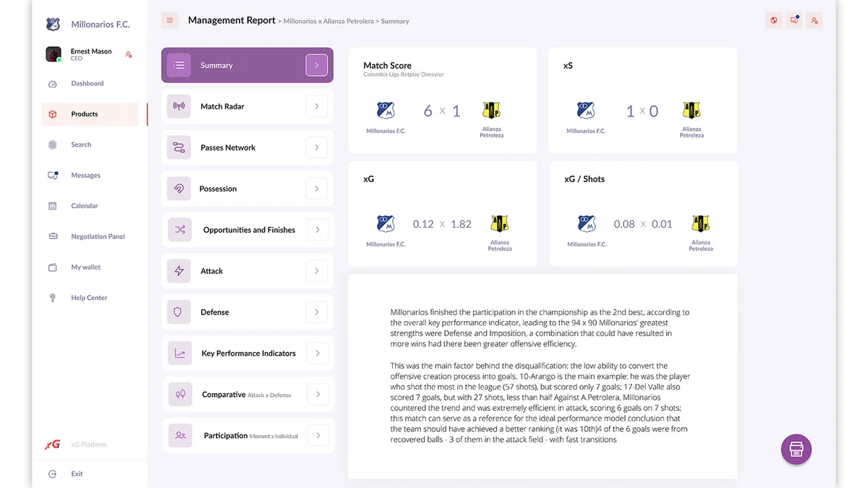
Task: Expand the Summary section chevron
Action: click(316, 64)
